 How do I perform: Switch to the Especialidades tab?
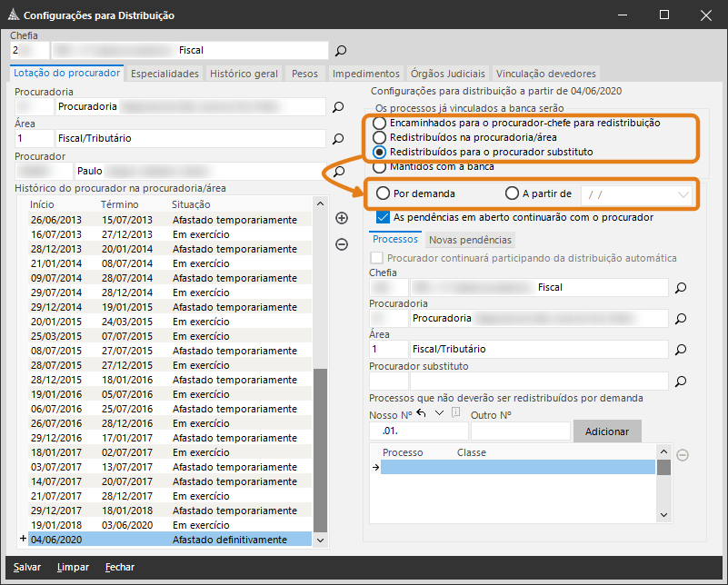(165, 74)
